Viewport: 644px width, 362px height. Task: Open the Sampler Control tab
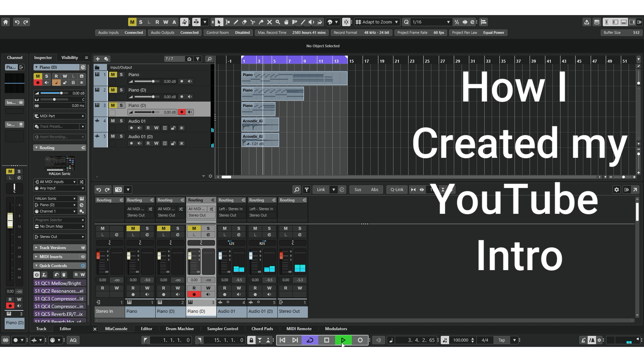(223, 329)
